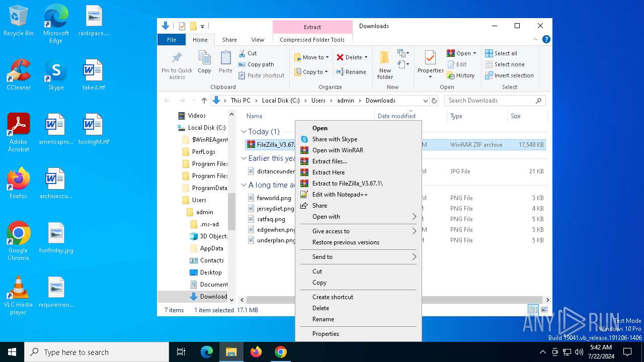The image size is (644, 362).
Task: Select Desktop in the navigation tree
Action: [210, 273]
